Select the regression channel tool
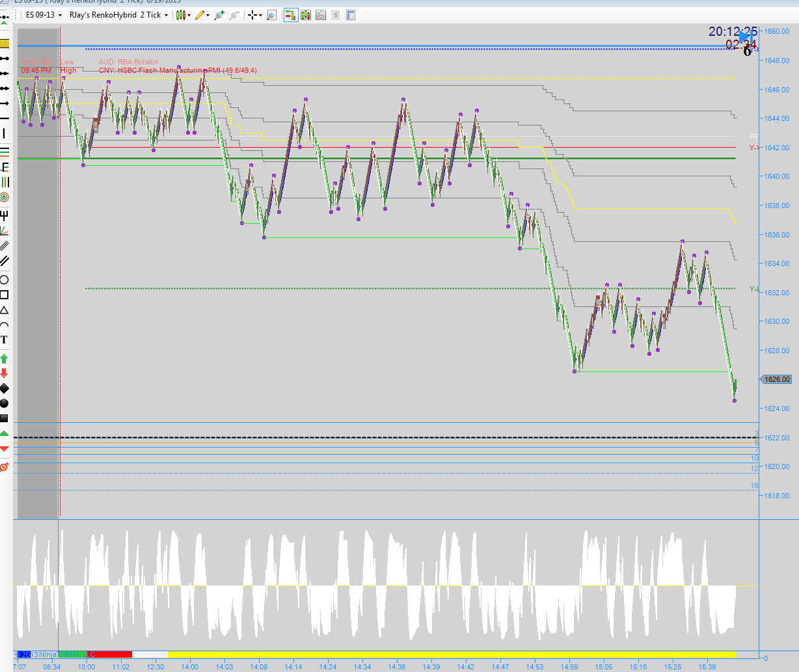This screenshot has width=799, height=672. click(x=5, y=246)
